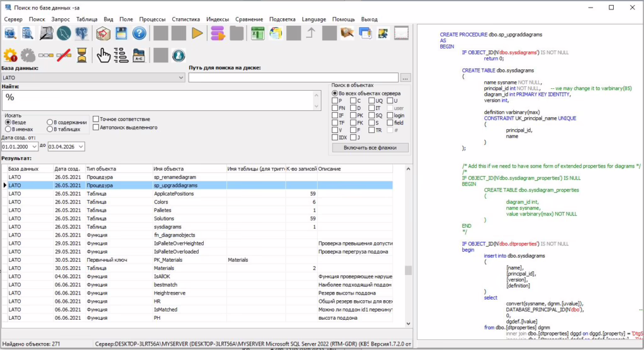
Task: Click the box with red arrow icon
Action: (103, 33)
